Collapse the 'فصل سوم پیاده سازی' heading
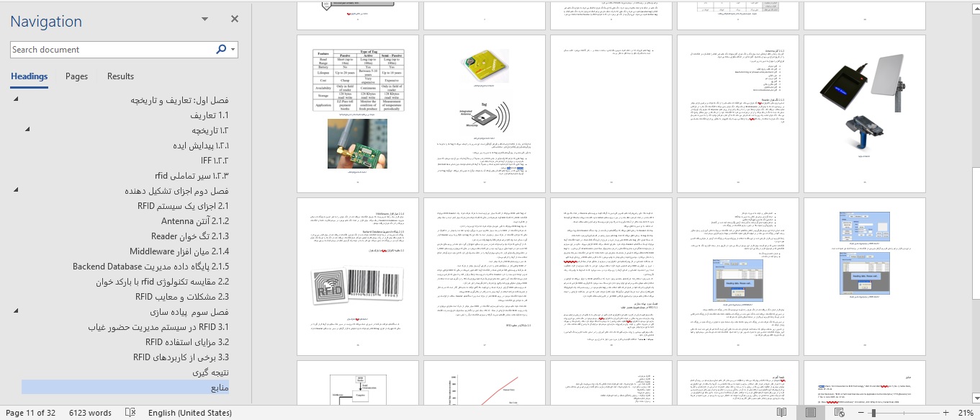The image size is (980, 420). coord(16,312)
